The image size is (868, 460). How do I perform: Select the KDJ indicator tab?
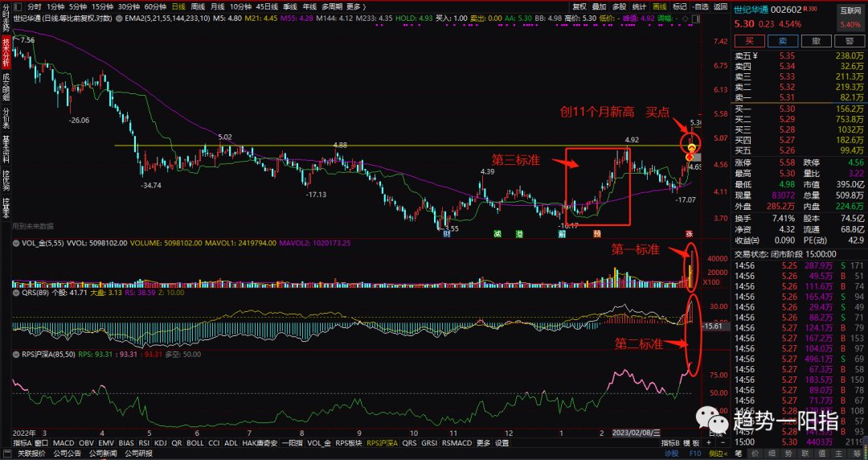click(x=161, y=443)
